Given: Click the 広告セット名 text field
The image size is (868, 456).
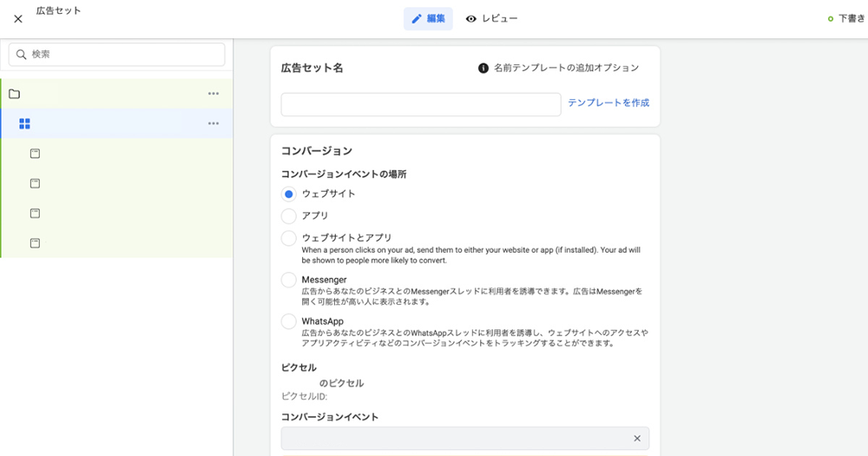Looking at the screenshot, I should pyautogui.click(x=421, y=105).
